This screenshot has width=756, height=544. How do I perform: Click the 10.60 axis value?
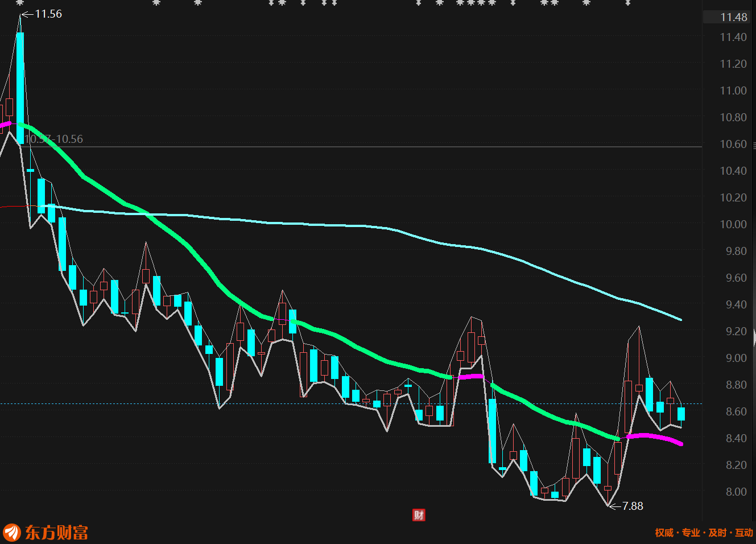pyautogui.click(x=733, y=144)
